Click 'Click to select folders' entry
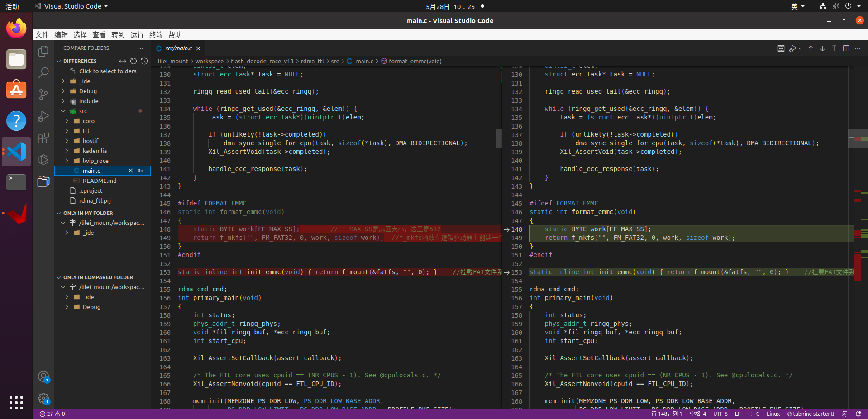The width and height of the screenshot is (868, 419). pyautogui.click(x=108, y=71)
